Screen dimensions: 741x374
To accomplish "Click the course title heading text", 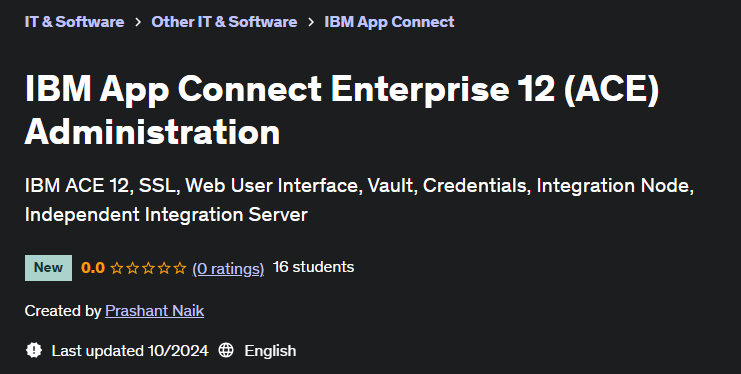I will pos(342,110).
